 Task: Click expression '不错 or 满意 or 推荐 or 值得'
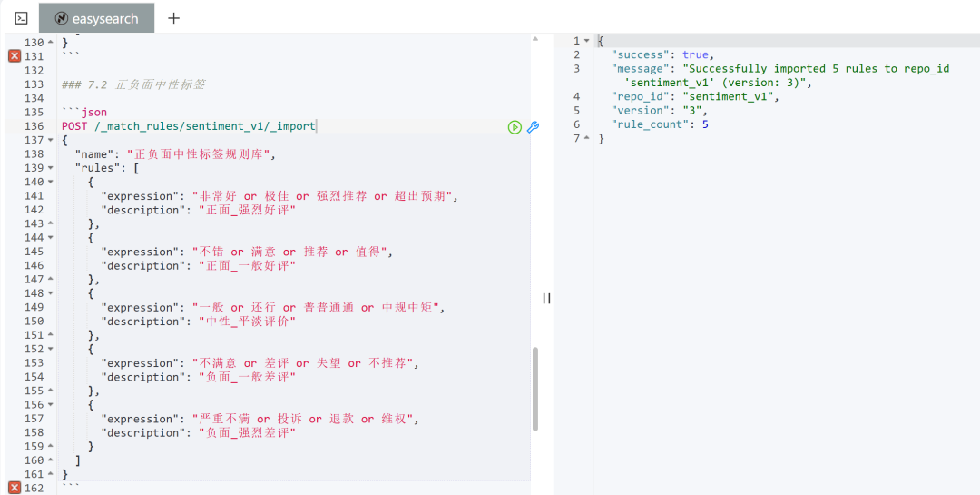pos(292,252)
